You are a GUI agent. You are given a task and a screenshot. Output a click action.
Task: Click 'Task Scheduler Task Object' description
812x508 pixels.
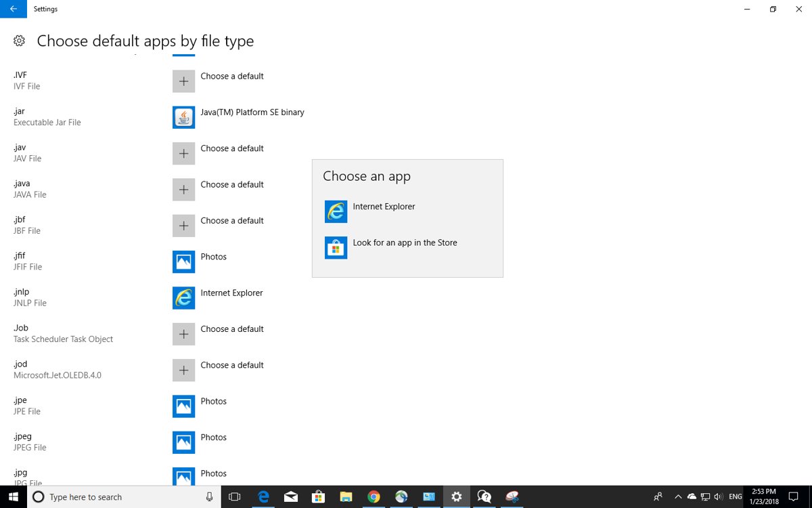coord(64,339)
